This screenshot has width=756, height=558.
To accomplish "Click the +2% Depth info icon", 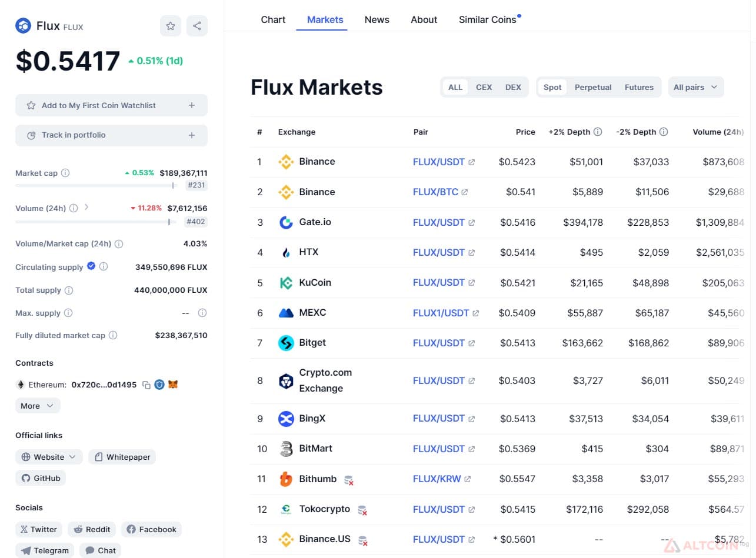I will pos(598,132).
